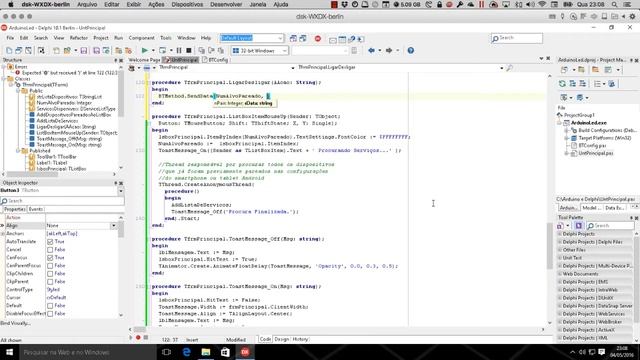Toggle the CanParentFocus property checkbox
The image size is (640, 360).
click(x=50, y=266)
